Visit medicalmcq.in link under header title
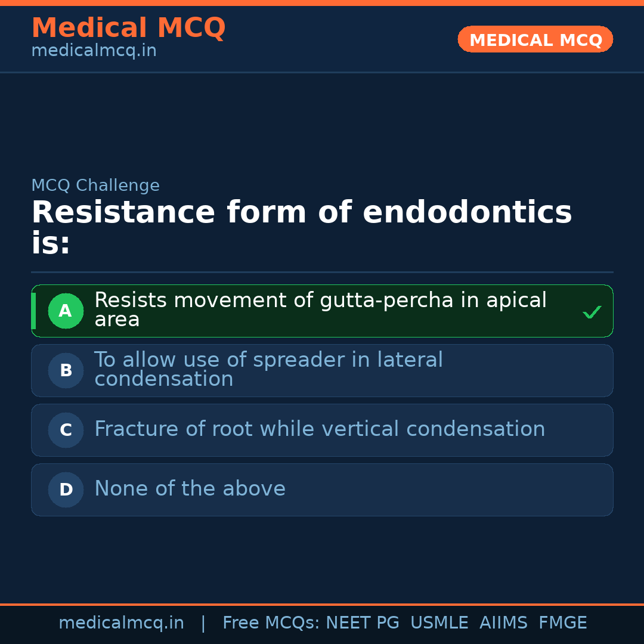644x644 pixels. [94, 51]
